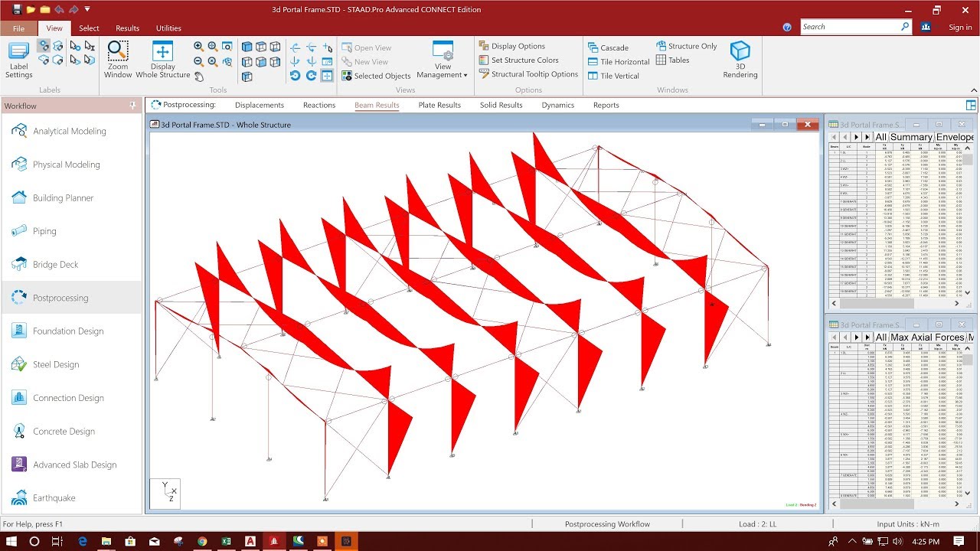Open the Reactions postprocessing tab
Screen dimensions: 980x551
(x=319, y=106)
